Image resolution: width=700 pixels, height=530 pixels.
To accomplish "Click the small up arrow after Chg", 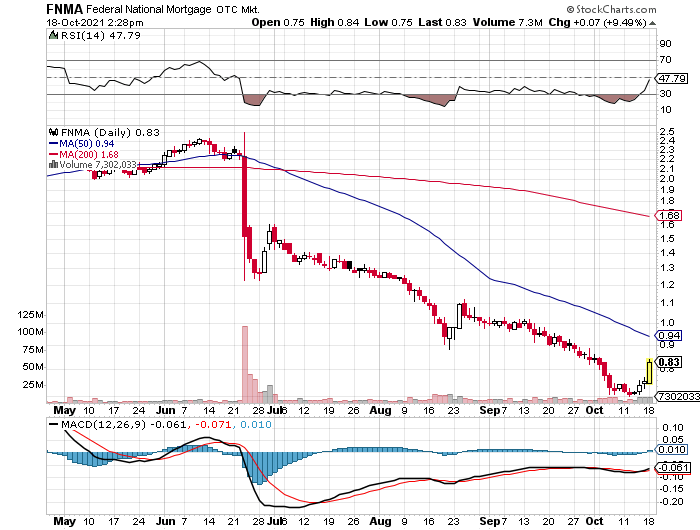I will tap(652, 23).
